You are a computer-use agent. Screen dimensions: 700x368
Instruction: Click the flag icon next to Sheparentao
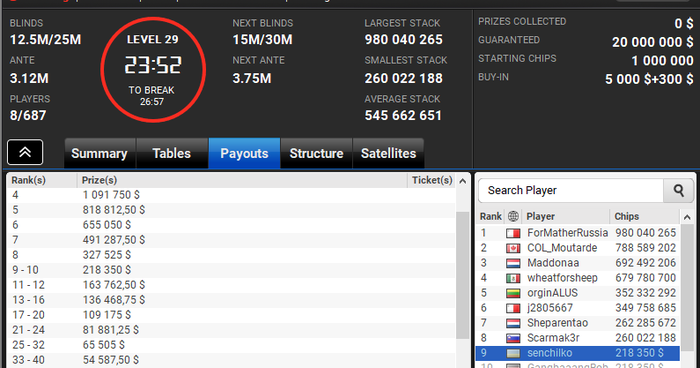(x=513, y=323)
